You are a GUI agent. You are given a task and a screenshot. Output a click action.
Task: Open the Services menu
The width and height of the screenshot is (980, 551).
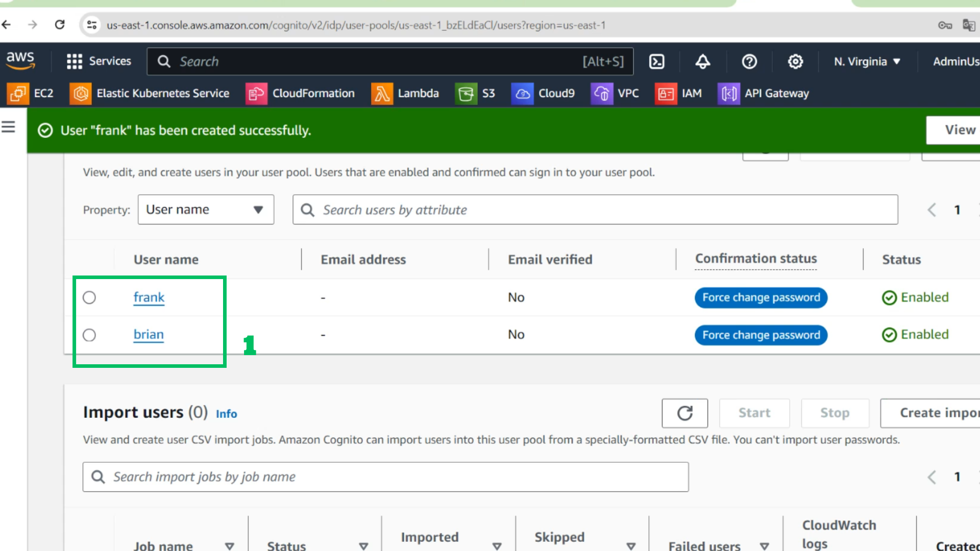[x=99, y=62]
